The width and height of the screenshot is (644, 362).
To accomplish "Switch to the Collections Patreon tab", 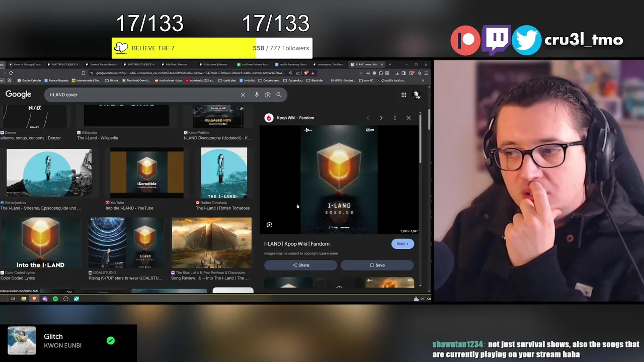I will tap(216, 64).
